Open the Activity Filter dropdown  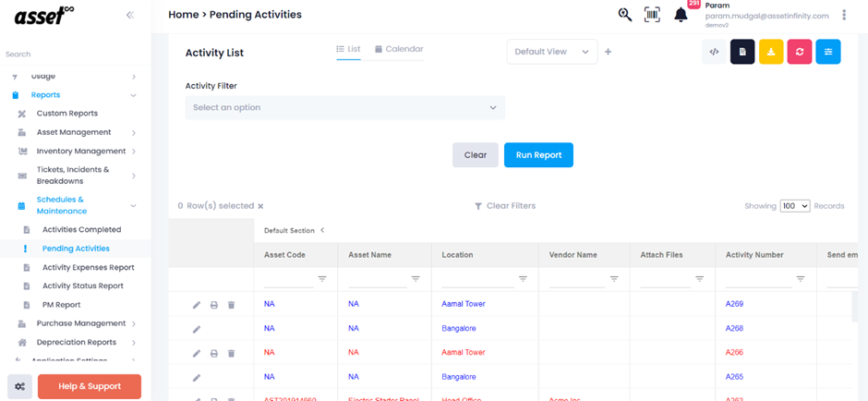pyautogui.click(x=344, y=108)
